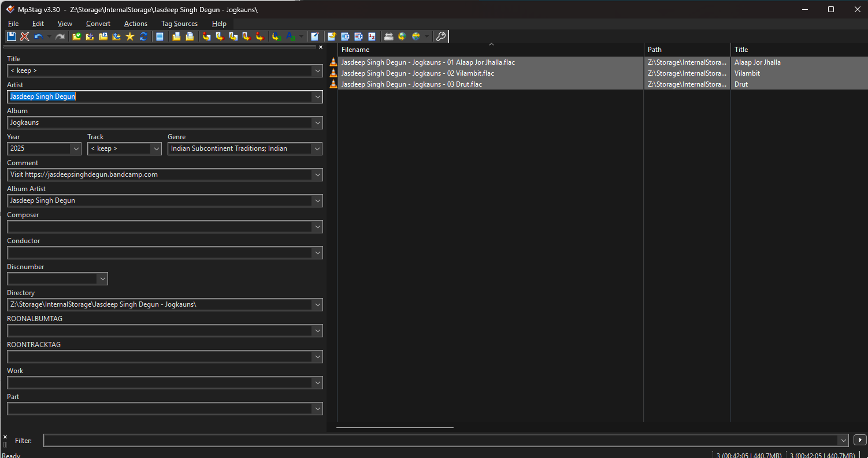This screenshot has width=868, height=458.
Task: Click the yellow star Favorites icon
Action: click(x=130, y=36)
